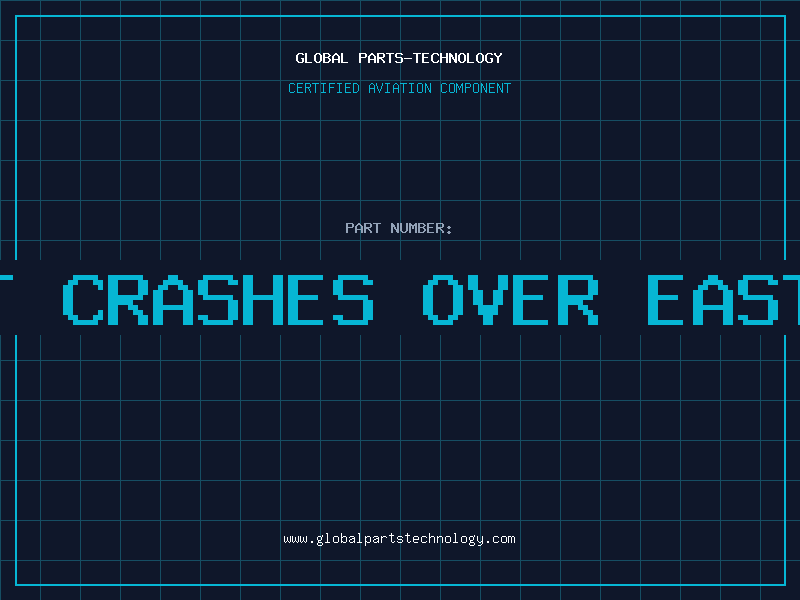Click the CERTIFIED AVIATION COMPONENT subtitle
Image resolution: width=800 pixels, height=600 pixels.
click(399, 88)
